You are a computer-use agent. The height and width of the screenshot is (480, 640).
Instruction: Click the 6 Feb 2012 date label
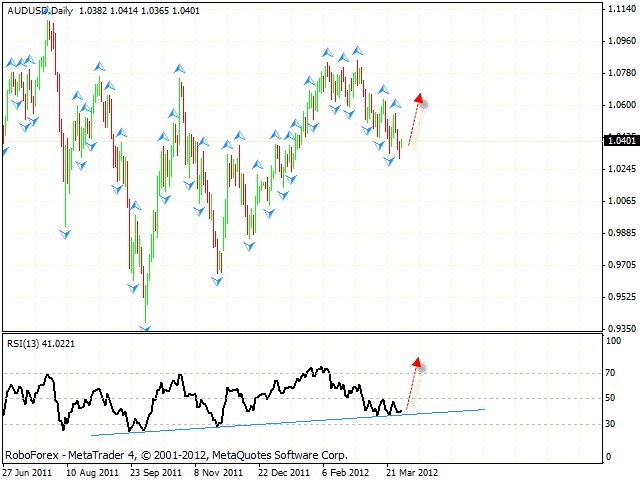click(x=345, y=473)
